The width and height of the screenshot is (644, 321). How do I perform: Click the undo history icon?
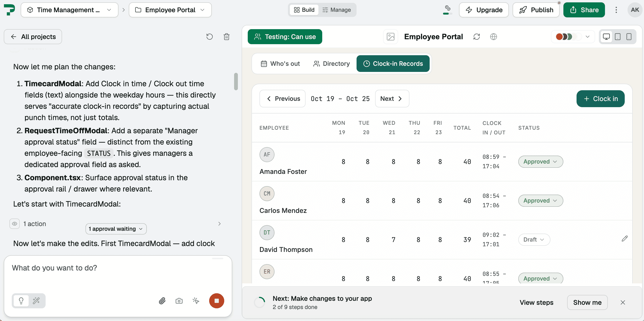coord(209,37)
